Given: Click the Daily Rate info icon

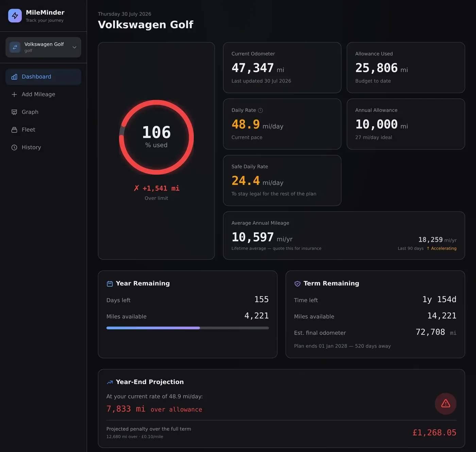Looking at the screenshot, I should [x=260, y=110].
